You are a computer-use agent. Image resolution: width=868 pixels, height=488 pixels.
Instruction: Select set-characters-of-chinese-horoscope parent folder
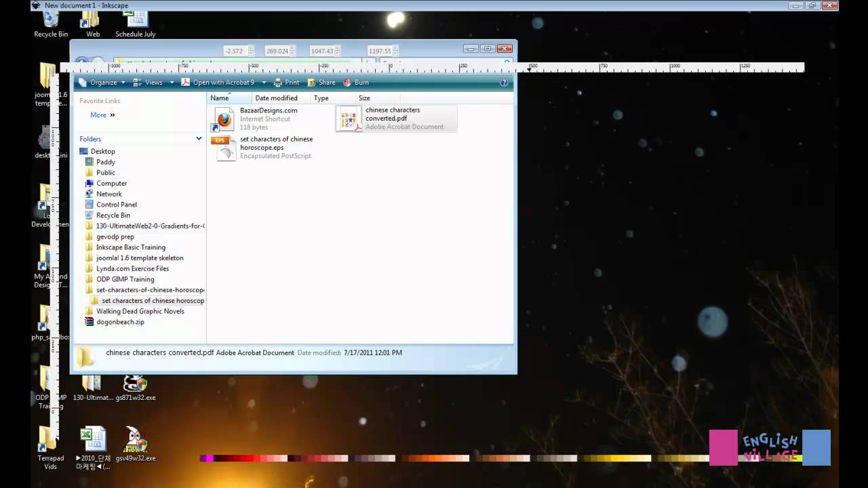click(145, 290)
